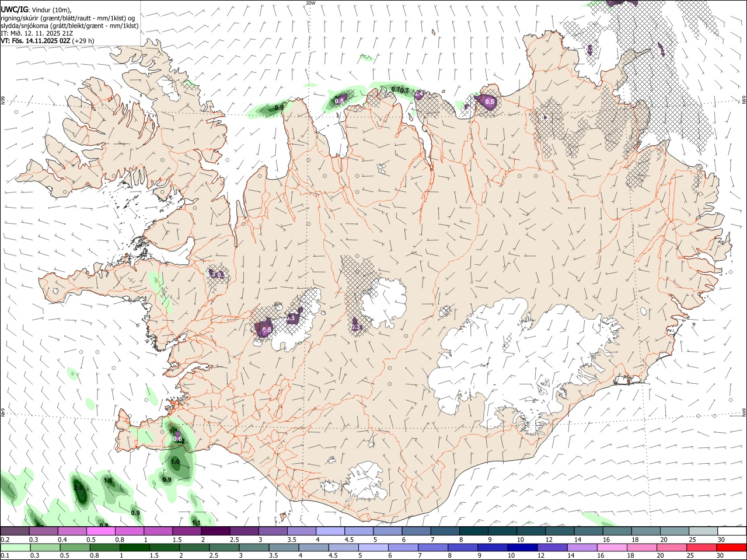Click the 2.0 precipitation value in the green cell

(x=78, y=488)
